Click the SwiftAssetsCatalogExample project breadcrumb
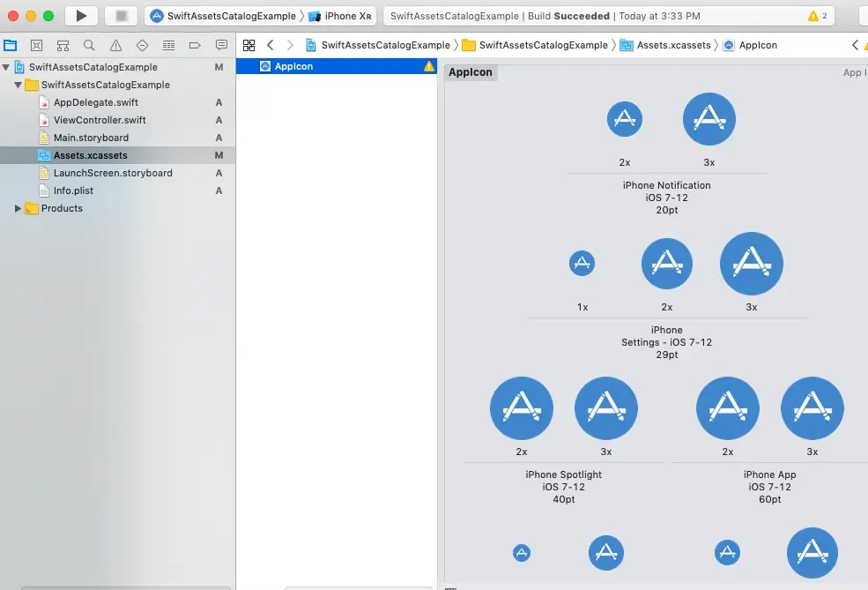This screenshot has width=868, height=590. point(378,45)
